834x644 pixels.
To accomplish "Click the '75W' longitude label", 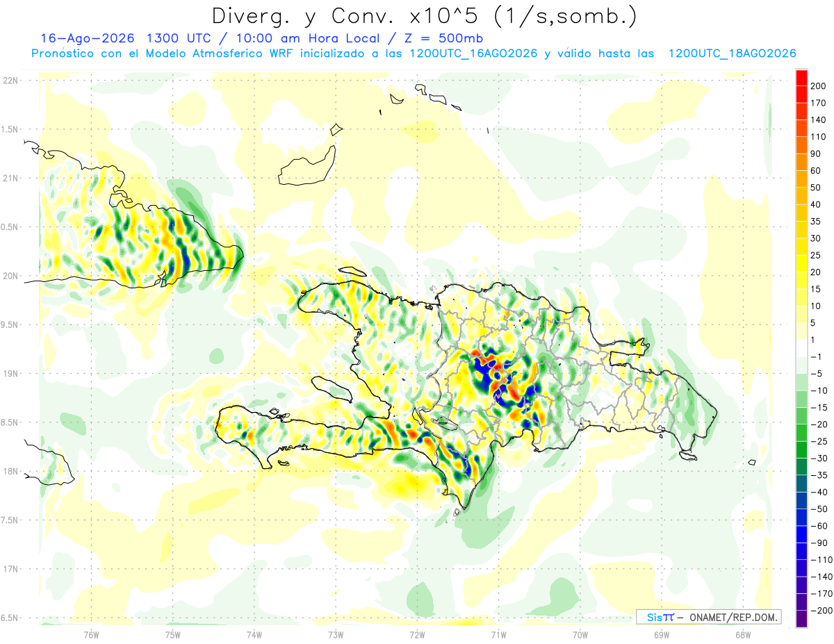I will pyautogui.click(x=172, y=634).
